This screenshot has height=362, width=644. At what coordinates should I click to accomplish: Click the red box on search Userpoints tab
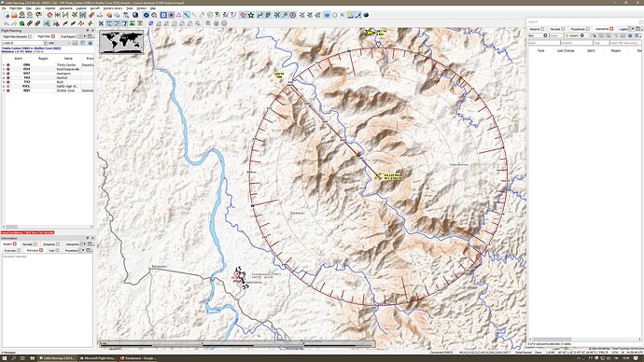tap(611, 29)
